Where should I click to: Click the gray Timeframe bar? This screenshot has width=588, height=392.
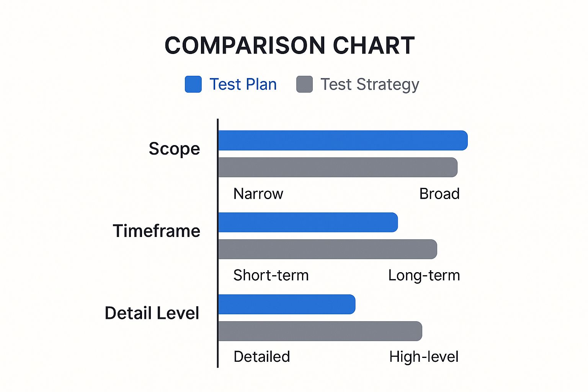coord(328,249)
